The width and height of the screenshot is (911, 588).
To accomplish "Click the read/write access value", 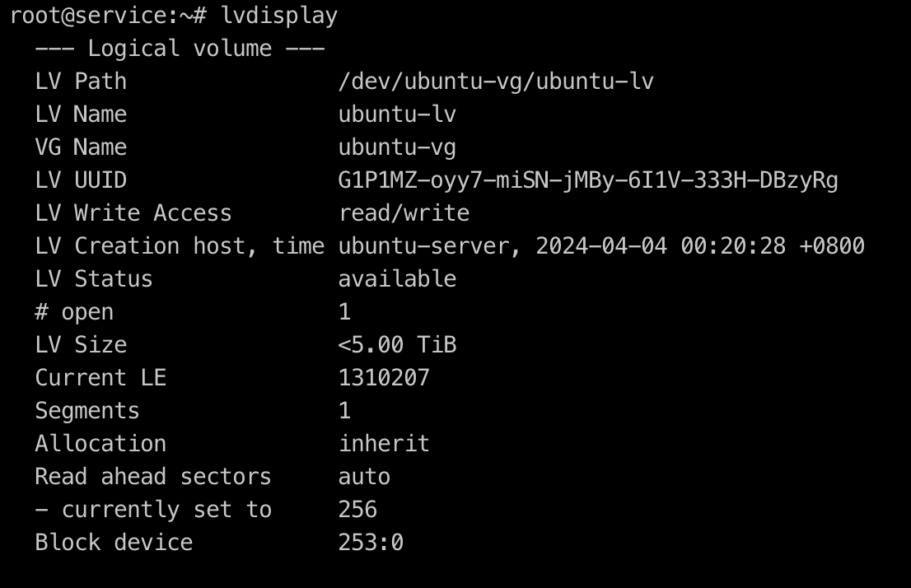I will pos(404,213).
